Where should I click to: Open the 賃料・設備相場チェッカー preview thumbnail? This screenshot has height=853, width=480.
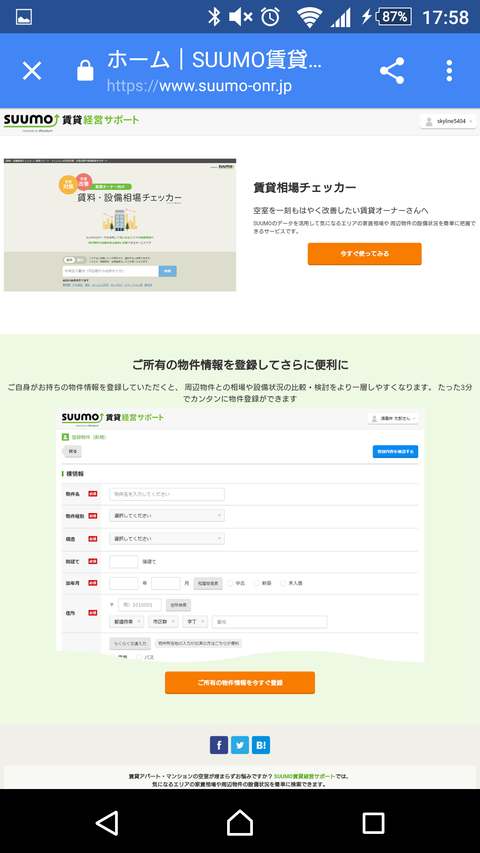point(120,225)
